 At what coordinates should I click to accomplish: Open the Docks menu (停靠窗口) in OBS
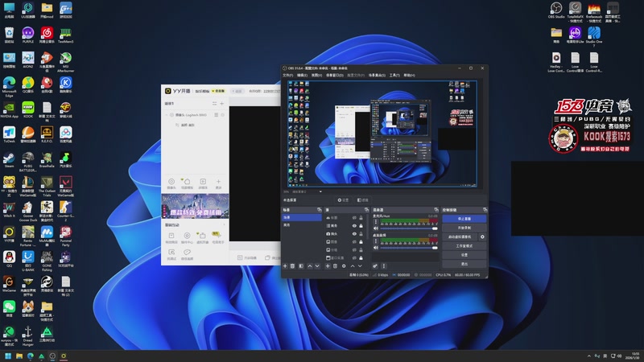[334, 75]
